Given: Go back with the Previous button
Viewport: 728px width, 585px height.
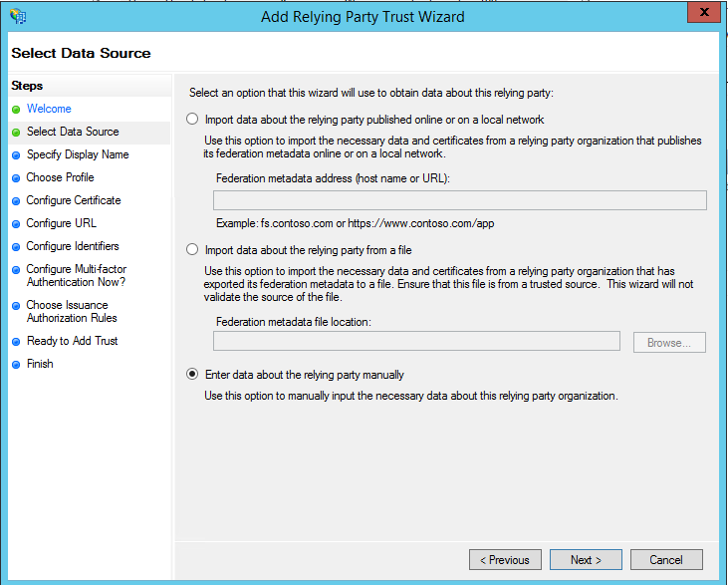Looking at the screenshot, I should coord(505,560).
